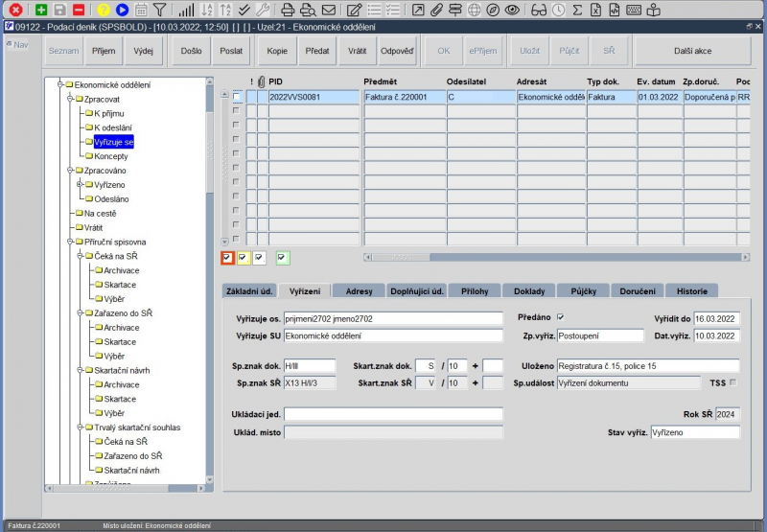Toggle the yellow-bordered filter checkbox

pyautogui.click(x=244, y=258)
